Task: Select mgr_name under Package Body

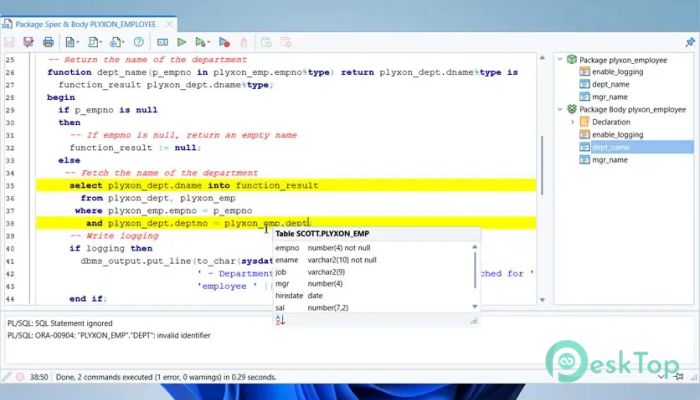Action: pos(609,160)
